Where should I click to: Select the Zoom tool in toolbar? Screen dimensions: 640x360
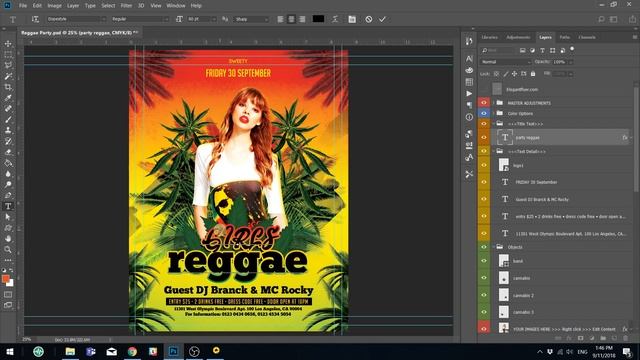[x=8, y=249]
